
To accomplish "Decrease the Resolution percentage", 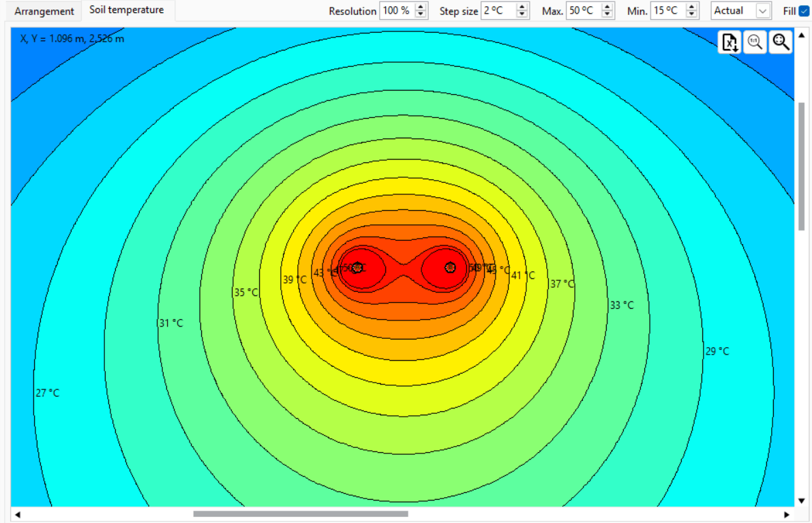I will [420, 14].
